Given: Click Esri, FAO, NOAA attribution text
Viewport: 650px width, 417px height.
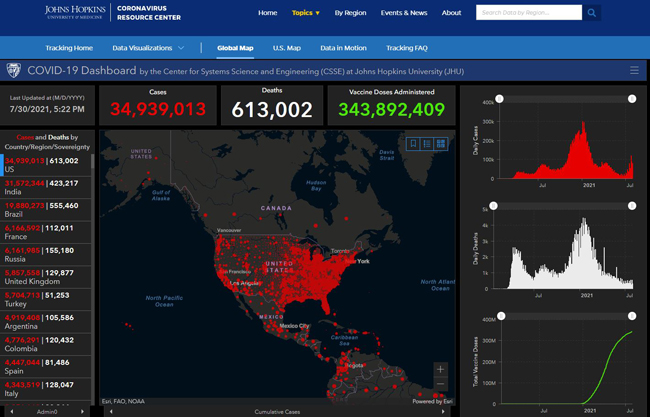Looking at the screenshot, I should coord(124,401).
